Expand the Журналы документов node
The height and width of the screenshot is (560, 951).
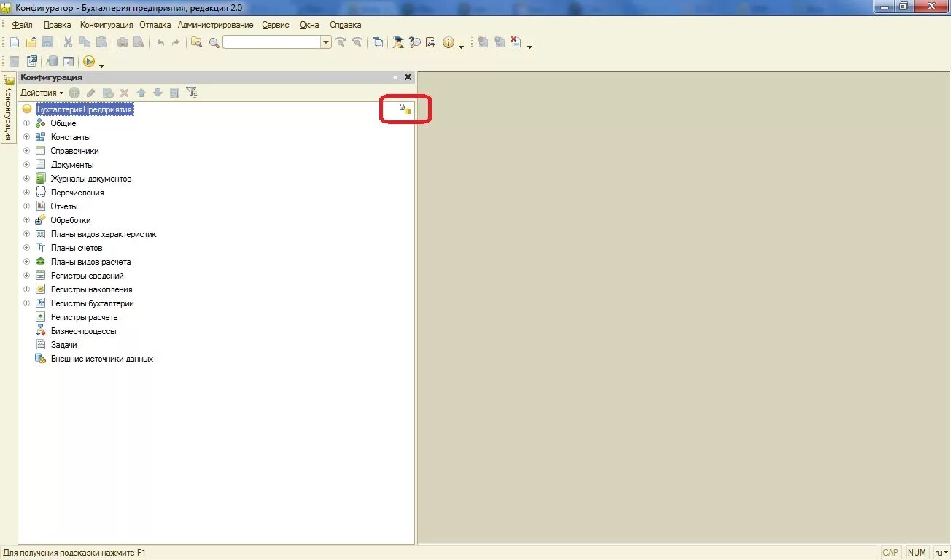(27, 179)
